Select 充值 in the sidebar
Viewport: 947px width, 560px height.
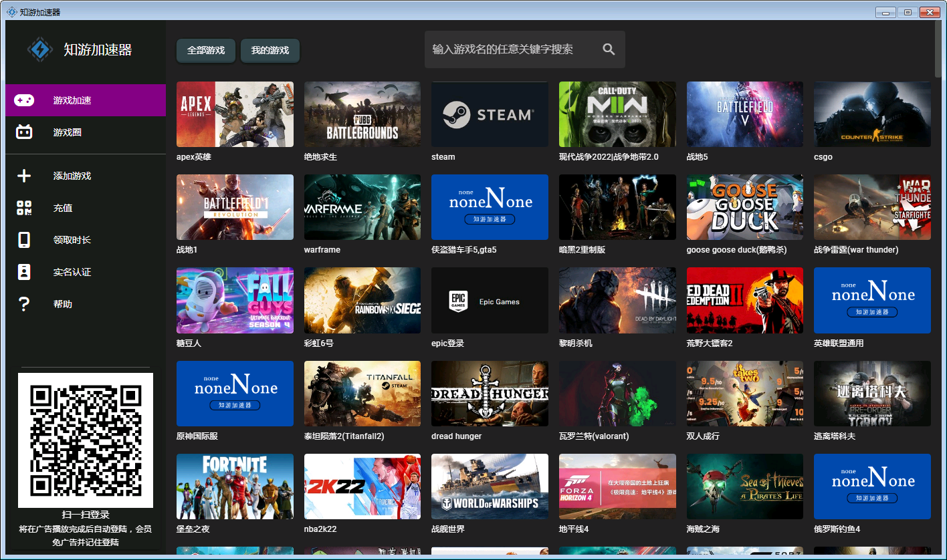tap(86, 208)
